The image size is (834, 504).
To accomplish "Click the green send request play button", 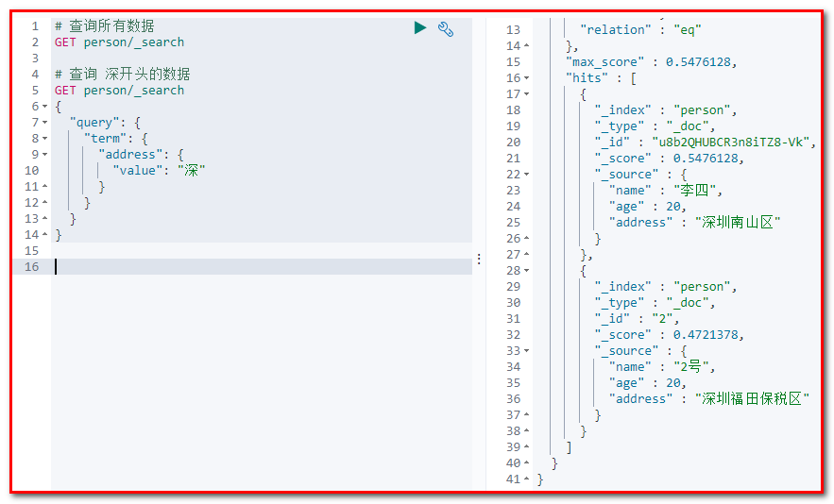I will pos(420,28).
